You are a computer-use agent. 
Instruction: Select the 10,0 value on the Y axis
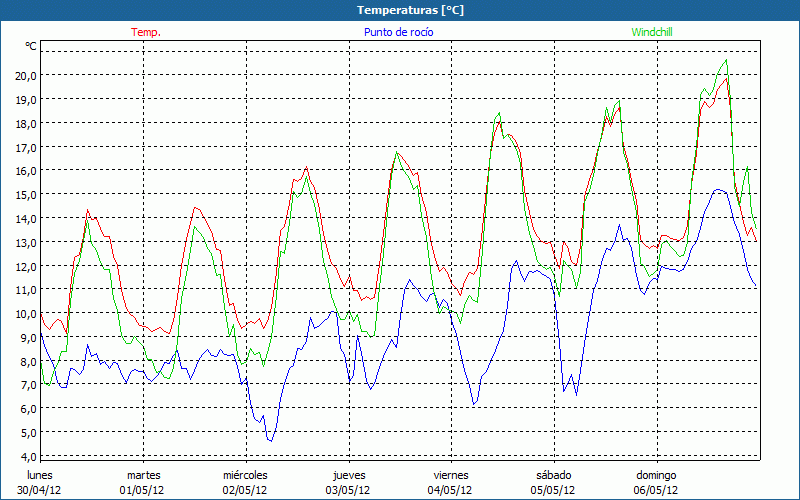tap(26, 313)
